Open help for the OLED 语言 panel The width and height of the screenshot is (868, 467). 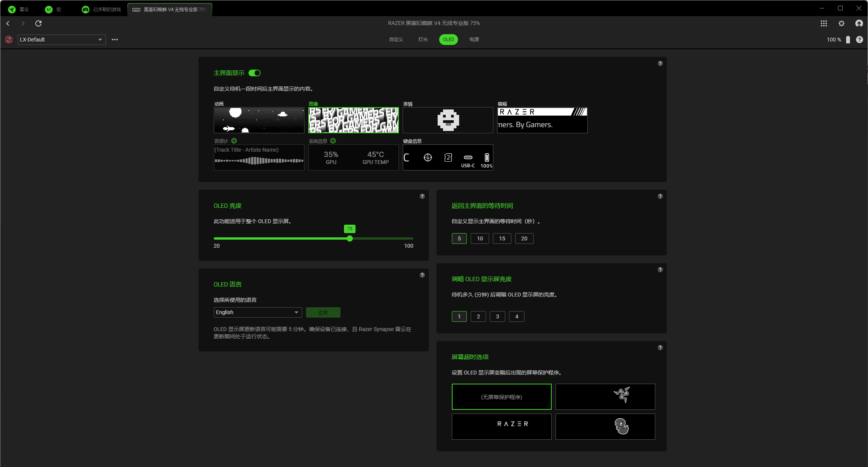(422, 275)
